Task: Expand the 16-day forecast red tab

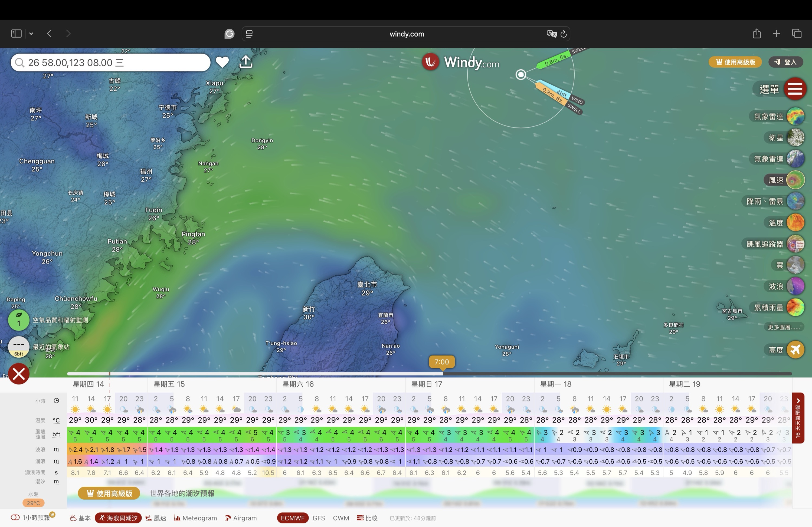Action: pos(798,418)
